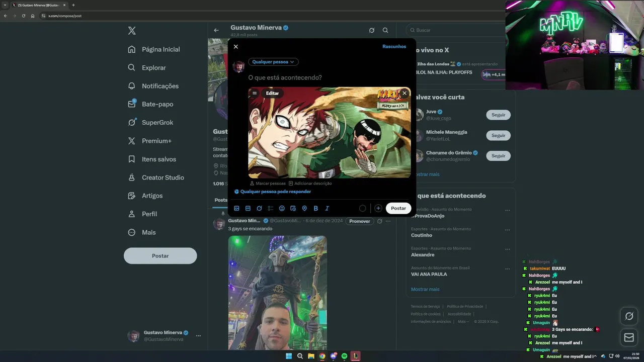Click the O que está acontecendo text field
The height and width of the screenshot is (362, 644).
coord(285,78)
